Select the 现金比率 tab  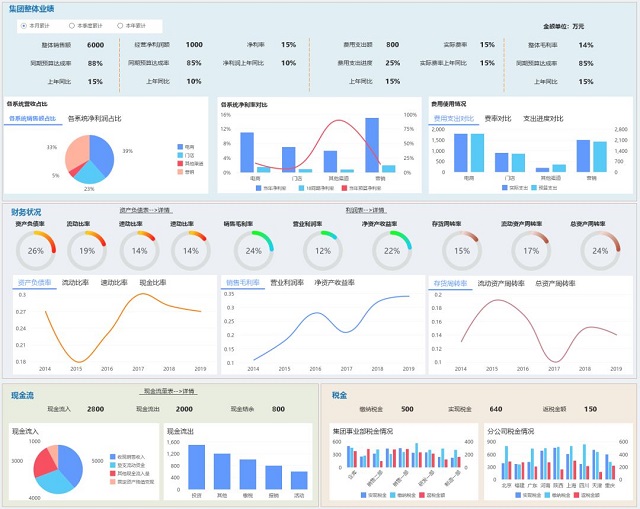click(153, 282)
